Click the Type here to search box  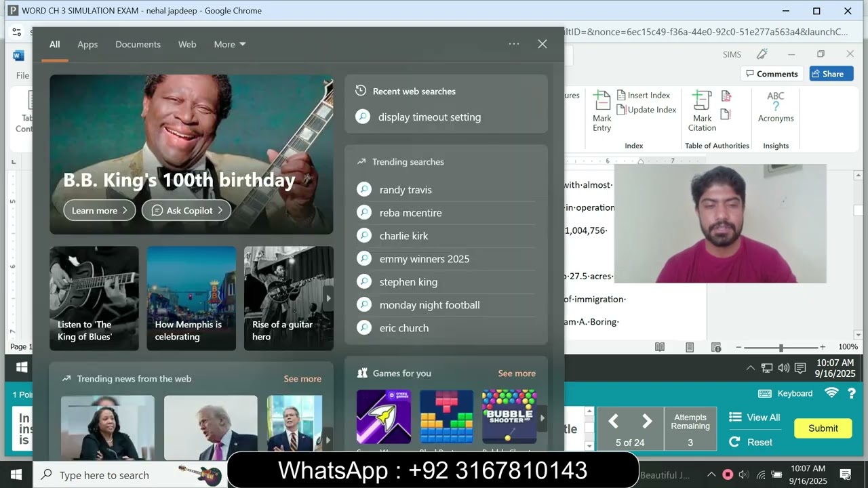(129, 475)
